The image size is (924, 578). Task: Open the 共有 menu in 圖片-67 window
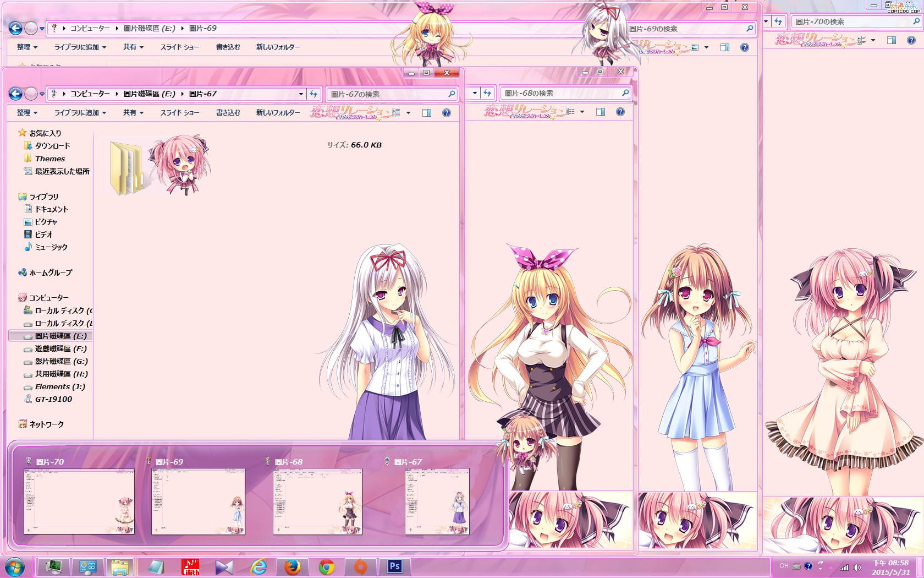pyautogui.click(x=132, y=112)
